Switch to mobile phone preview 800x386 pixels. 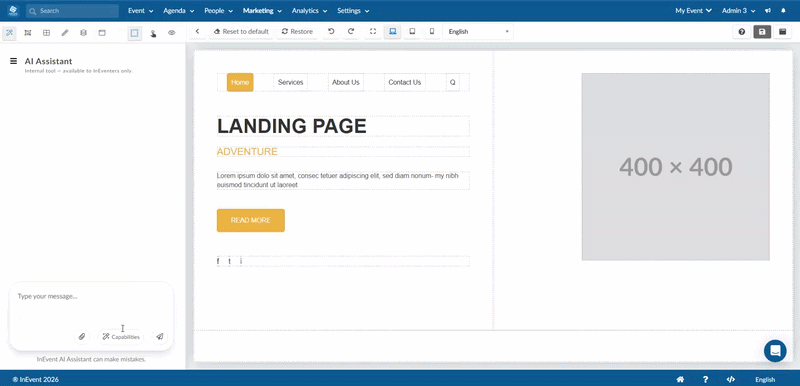pos(432,32)
